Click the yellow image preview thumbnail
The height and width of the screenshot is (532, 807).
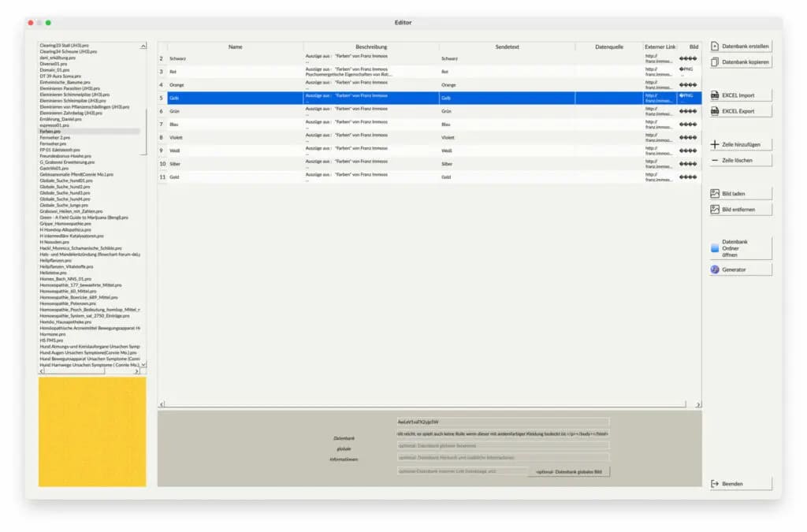pyautogui.click(x=92, y=431)
